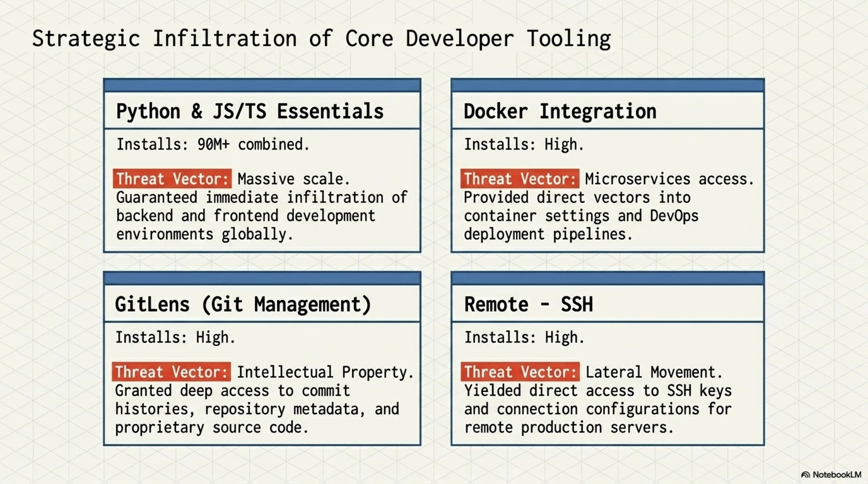The width and height of the screenshot is (868, 484).
Task: Click the line 'and connection configurations for'
Action: tap(598, 409)
